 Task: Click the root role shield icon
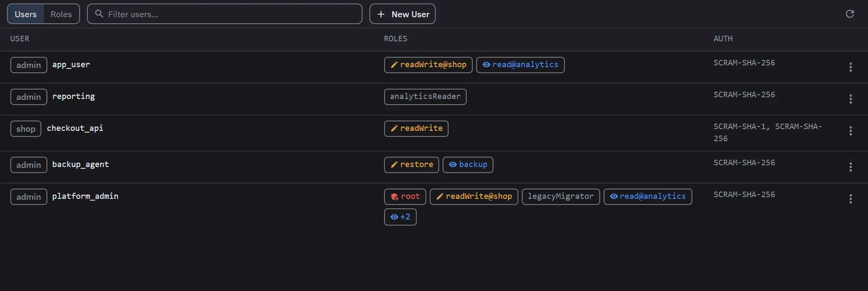point(394,197)
